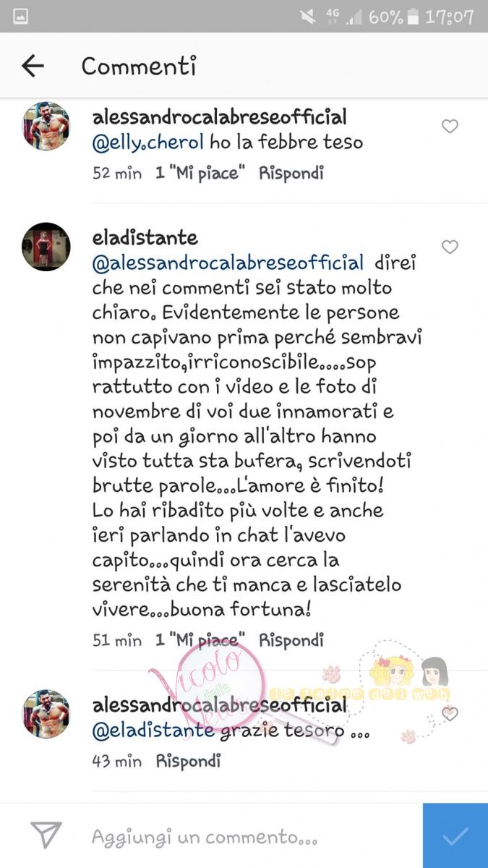Submit comment with blue checkmark button
The image size is (488, 868).
(455, 835)
